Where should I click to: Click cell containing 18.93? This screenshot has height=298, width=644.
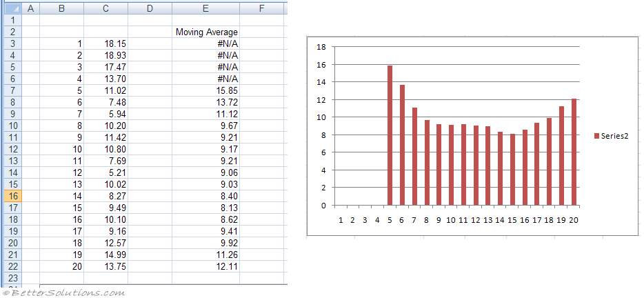click(x=106, y=55)
